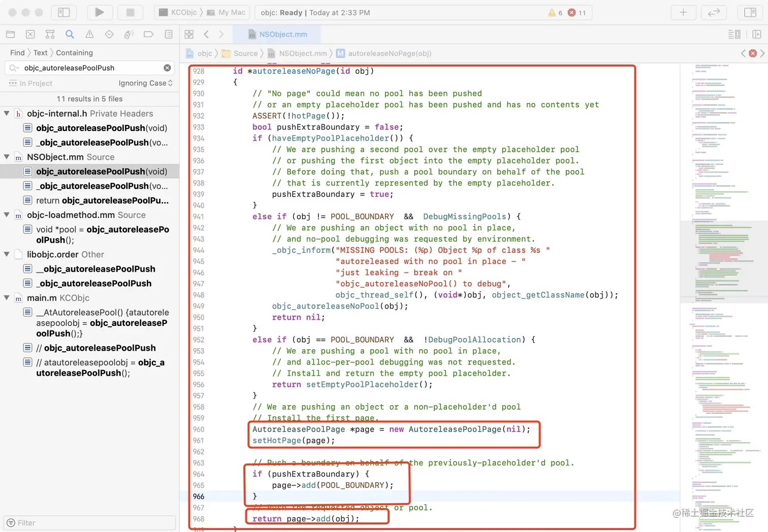Focus the objc_autoreleasePoolPush search field
The width and height of the screenshot is (768, 532).
(x=90, y=68)
